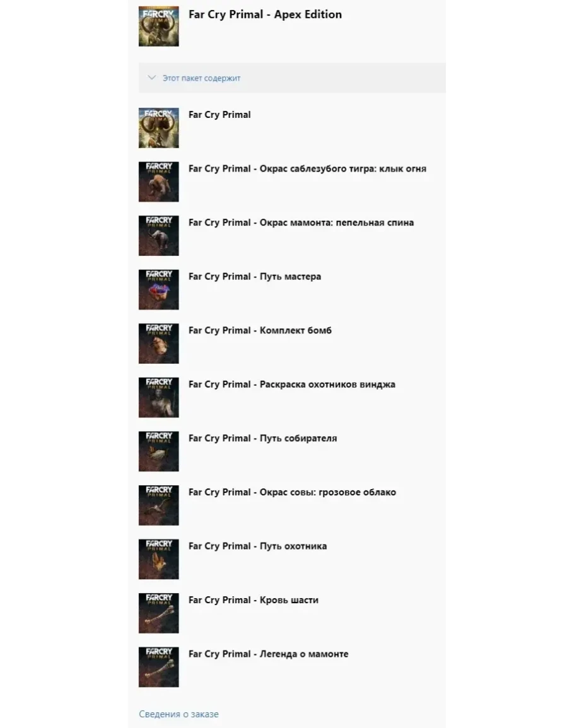The height and width of the screenshot is (728, 574).
Task: Click the sabretooth tiger skin icon
Action: (158, 182)
